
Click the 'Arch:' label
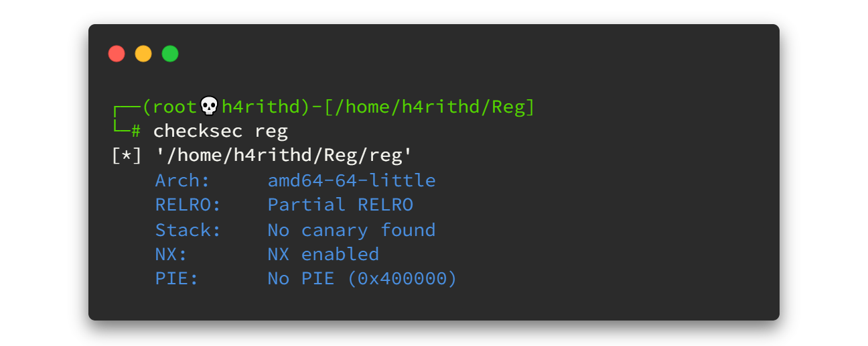pos(182,180)
